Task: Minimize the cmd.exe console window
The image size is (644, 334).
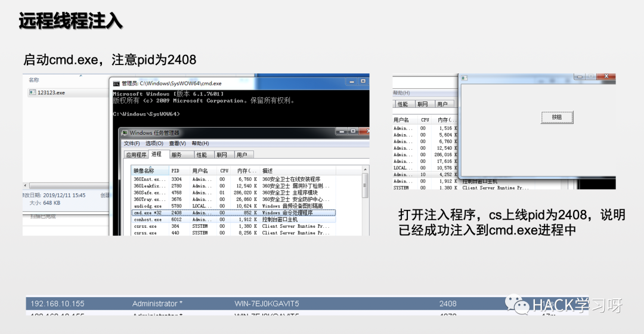Action: pos(352,82)
